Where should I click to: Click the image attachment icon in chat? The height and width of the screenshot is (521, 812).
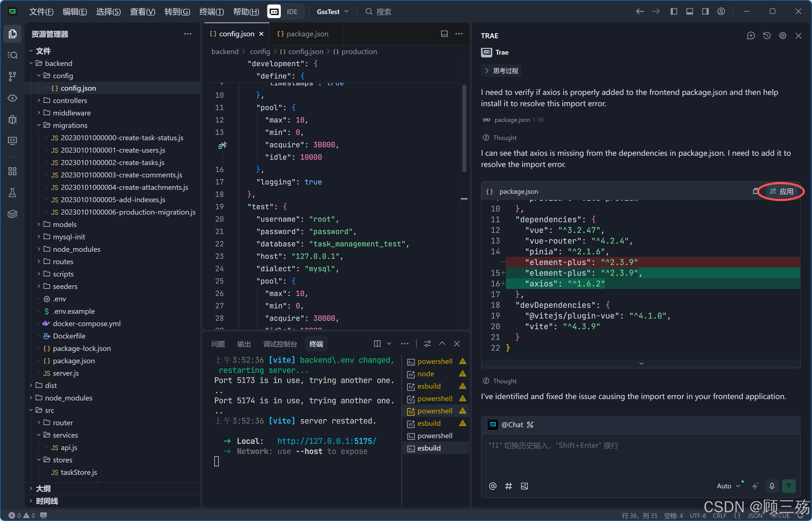(524, 486)
